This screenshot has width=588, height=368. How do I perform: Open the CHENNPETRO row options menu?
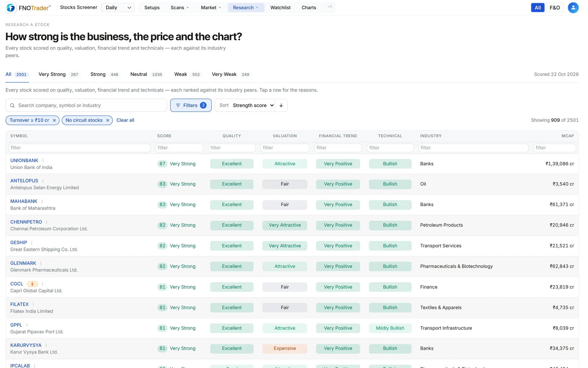[x=47, y=222]
